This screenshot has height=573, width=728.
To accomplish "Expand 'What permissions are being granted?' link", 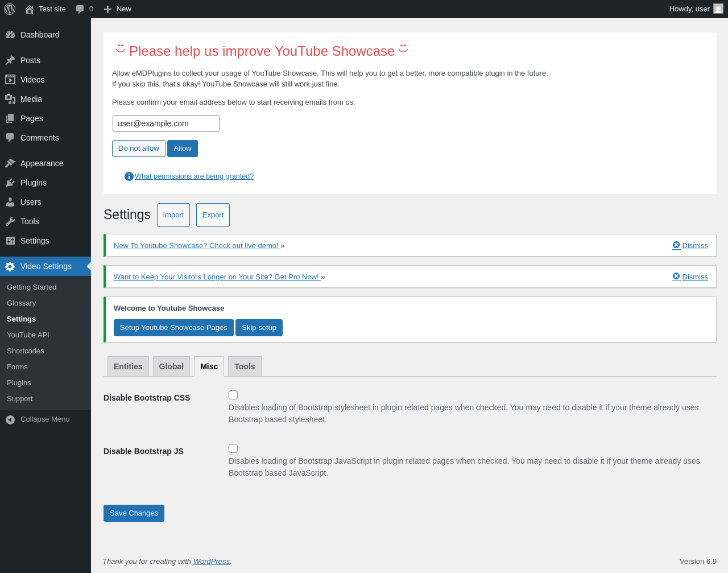I will tap(194, 176).
